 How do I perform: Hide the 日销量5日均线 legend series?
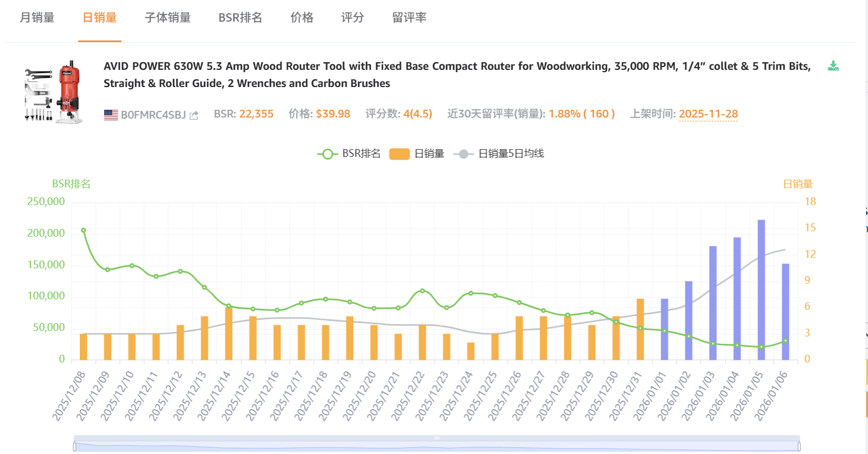pyautogui.click(x=499, y=154)
